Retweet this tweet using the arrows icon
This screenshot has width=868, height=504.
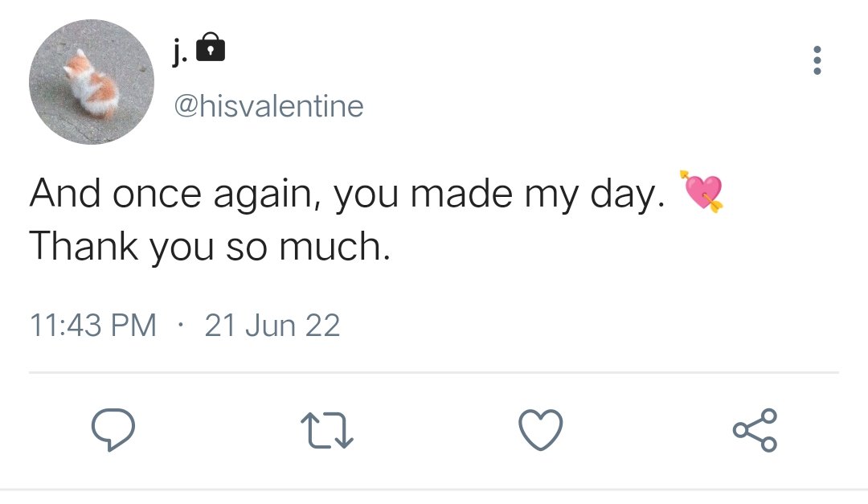point(326,430)
